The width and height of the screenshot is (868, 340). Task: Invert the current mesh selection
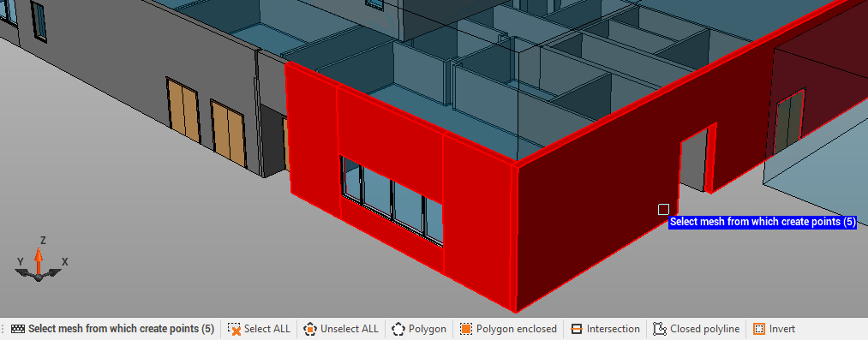point(775,329)
